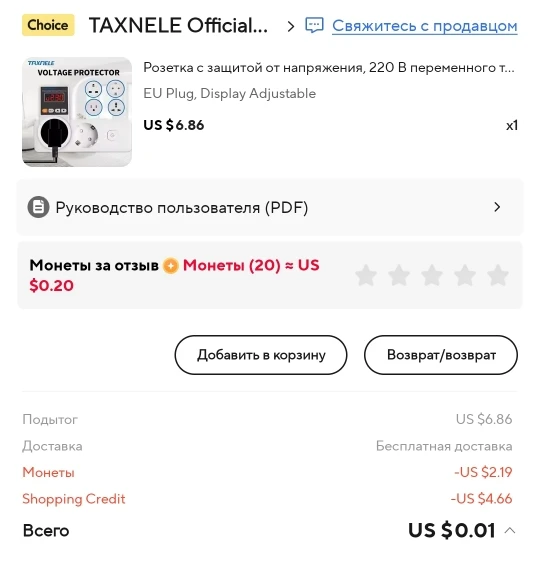Rate three stars for review
This screenshot has width=540, height=561.
[432, 275]
